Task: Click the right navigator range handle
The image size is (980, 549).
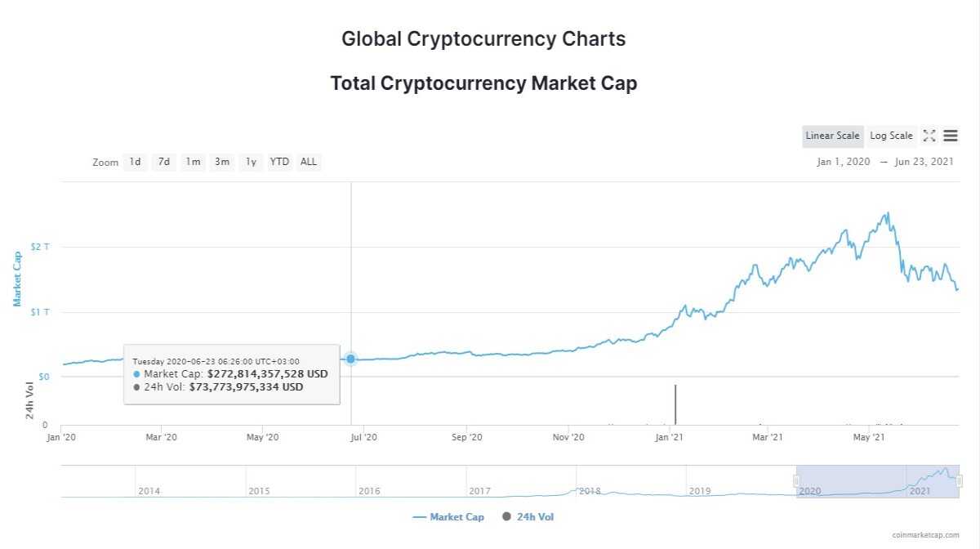Action: point(960,481)
